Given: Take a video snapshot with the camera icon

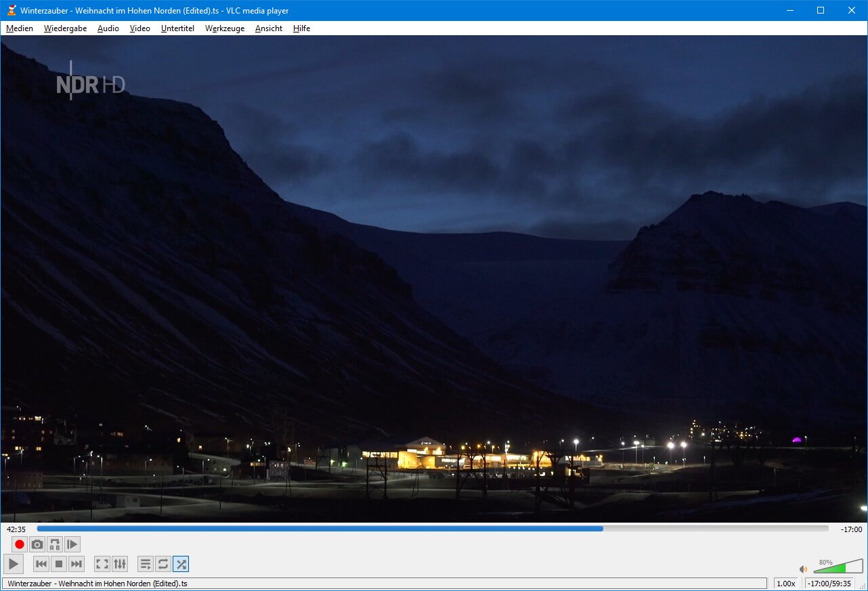Looking at the screenshot, I should pyautogui.click(x=37, y=544).
